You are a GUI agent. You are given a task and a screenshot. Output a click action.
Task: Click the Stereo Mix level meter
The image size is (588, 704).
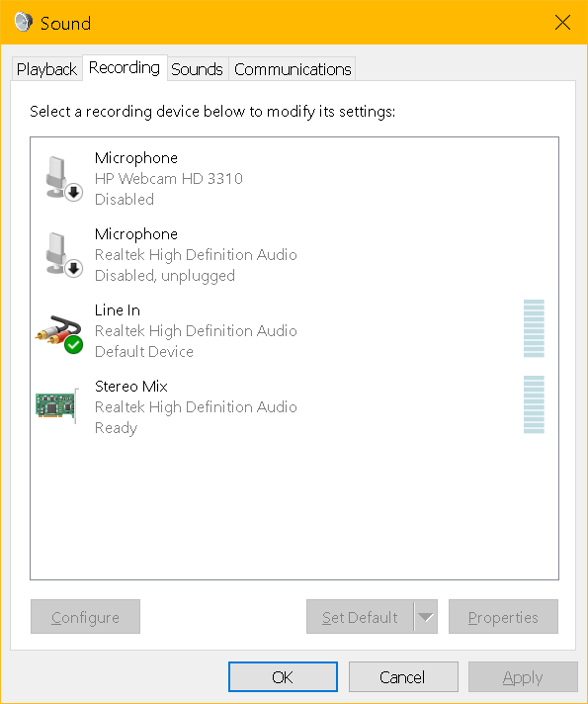(534, 404)
